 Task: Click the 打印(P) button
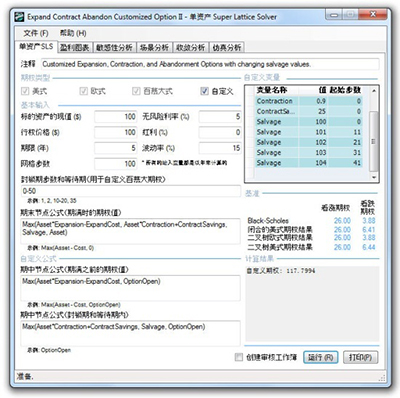coord(360,357)
